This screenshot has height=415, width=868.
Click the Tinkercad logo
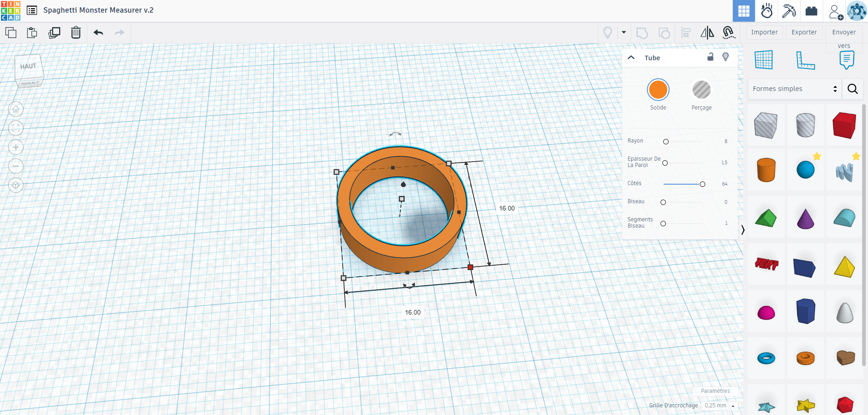click(x=11, y=11)
